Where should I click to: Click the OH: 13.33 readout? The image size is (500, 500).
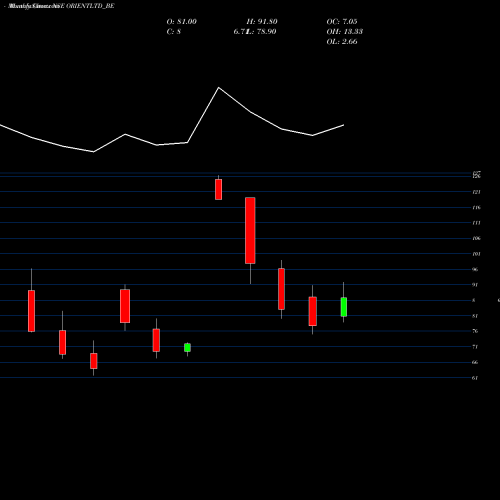coord(345,32)
